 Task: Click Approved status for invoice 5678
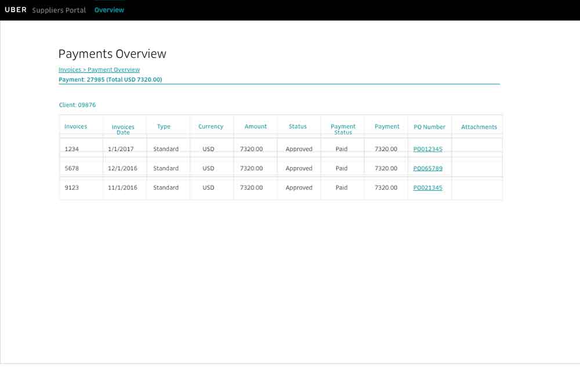[x=299, y=168]
